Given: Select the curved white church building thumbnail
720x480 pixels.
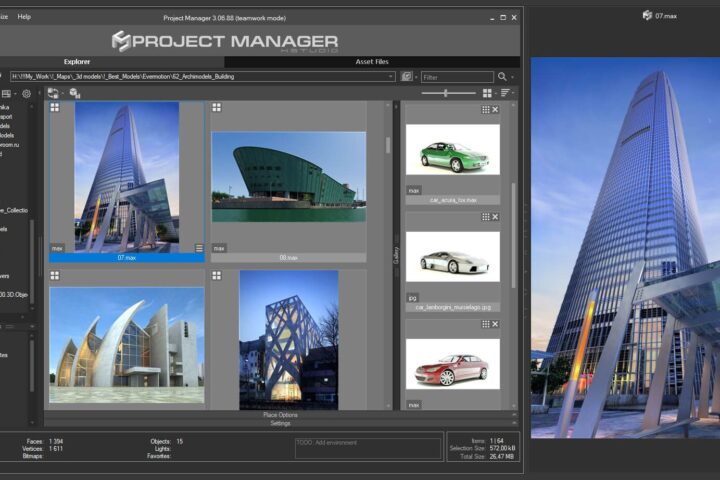Looking at the screenshot, I should pyautogui.click(x=127, y=345).
